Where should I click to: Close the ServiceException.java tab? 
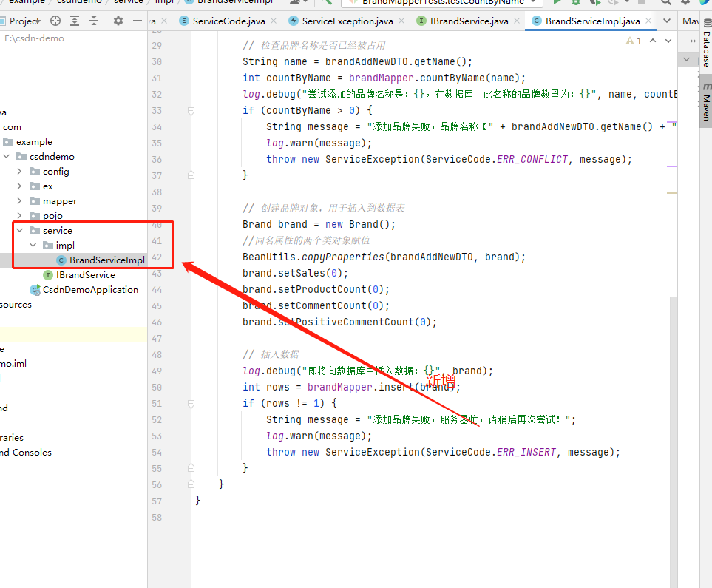[401, 21]
